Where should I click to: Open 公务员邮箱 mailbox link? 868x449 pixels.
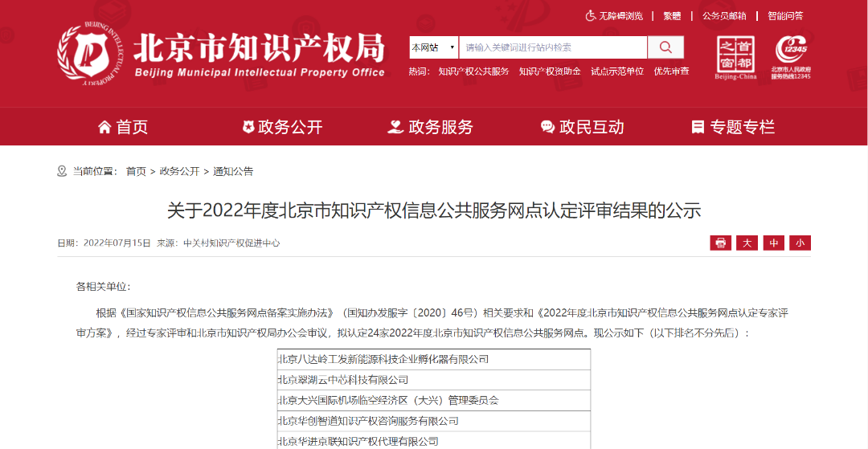click(724, 15)
